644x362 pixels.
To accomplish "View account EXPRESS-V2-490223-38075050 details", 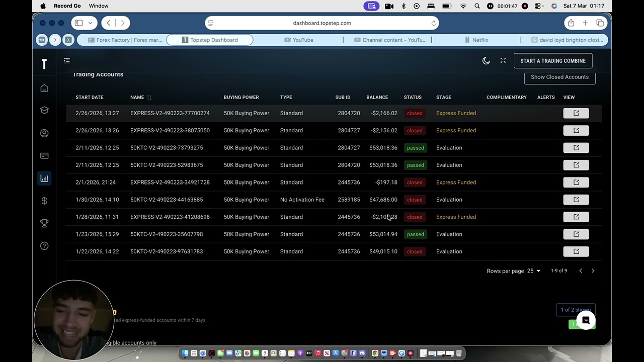I will (x=576, y=131).
